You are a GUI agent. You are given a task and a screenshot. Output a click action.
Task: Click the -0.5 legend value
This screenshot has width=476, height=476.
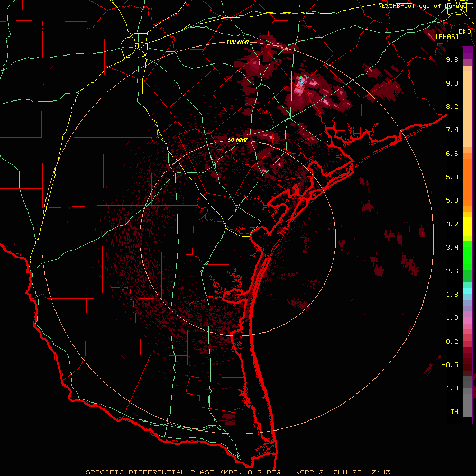[450, 365]
